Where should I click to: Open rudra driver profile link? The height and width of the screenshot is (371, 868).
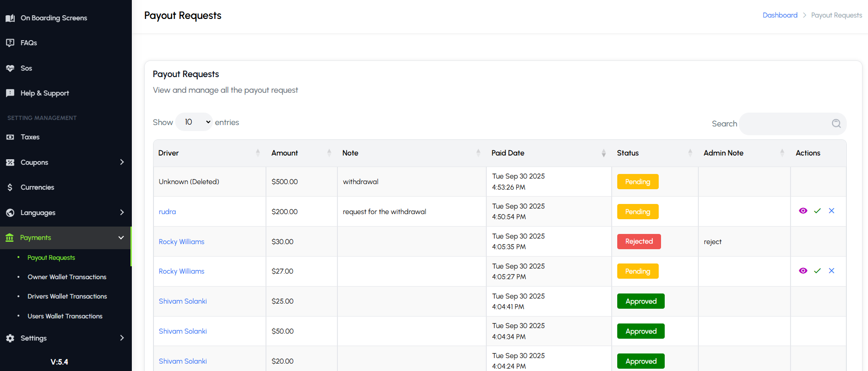coord(167,212)
